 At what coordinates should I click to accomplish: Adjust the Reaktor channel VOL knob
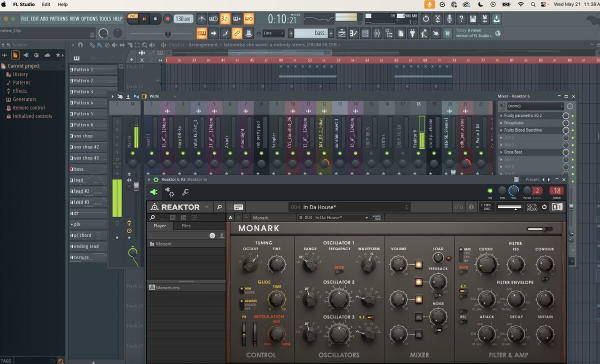(514, 191)
